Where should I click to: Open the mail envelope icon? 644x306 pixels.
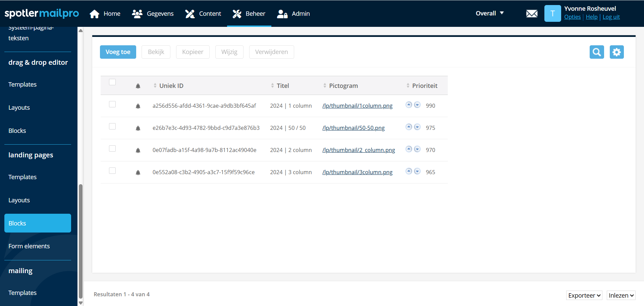pyautogui.click(x=532, y=14)
